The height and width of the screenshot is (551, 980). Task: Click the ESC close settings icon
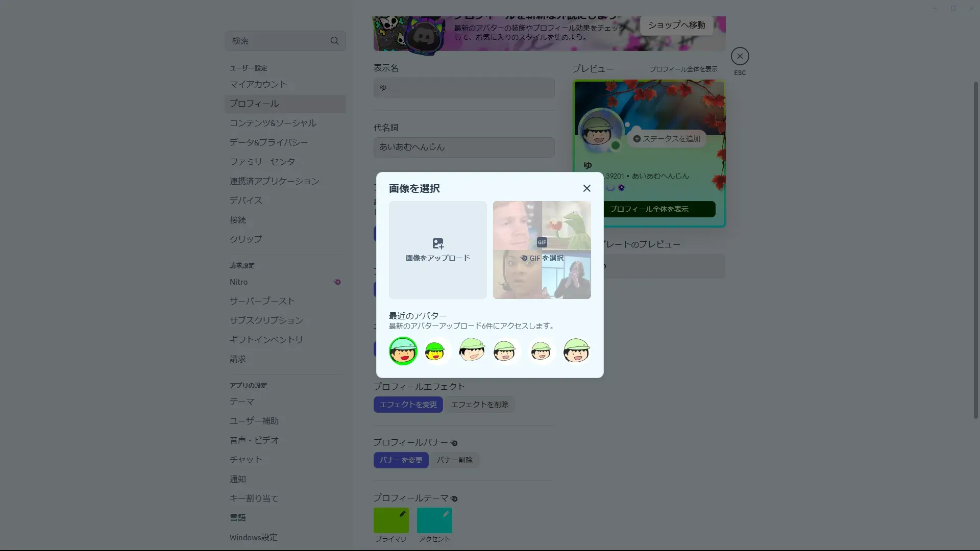pyautogui.click(x=740, y=56)
